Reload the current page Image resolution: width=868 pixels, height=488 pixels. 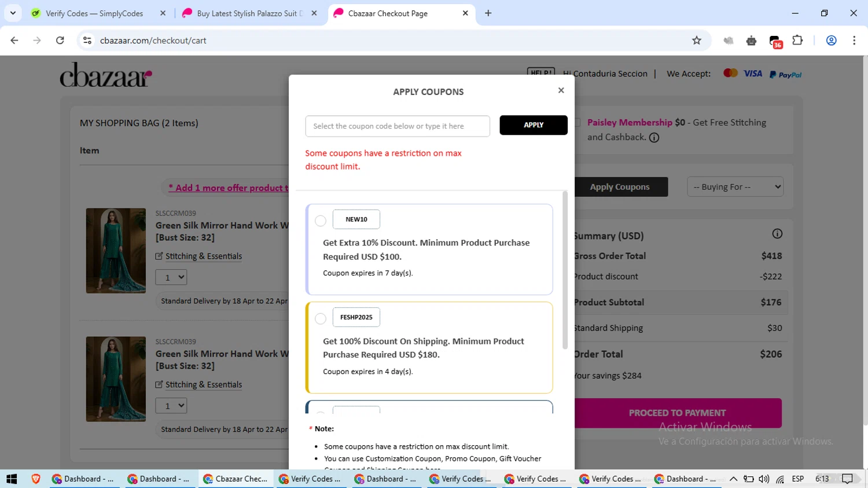[x=60, y=41]
